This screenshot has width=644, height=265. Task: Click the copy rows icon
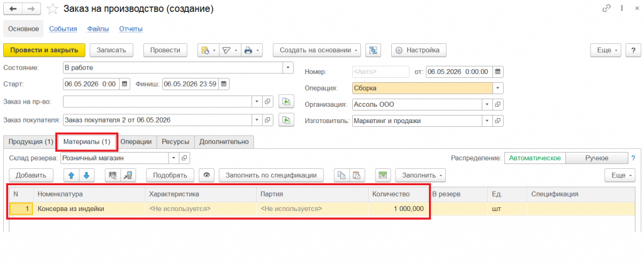[x=341, y=175]
